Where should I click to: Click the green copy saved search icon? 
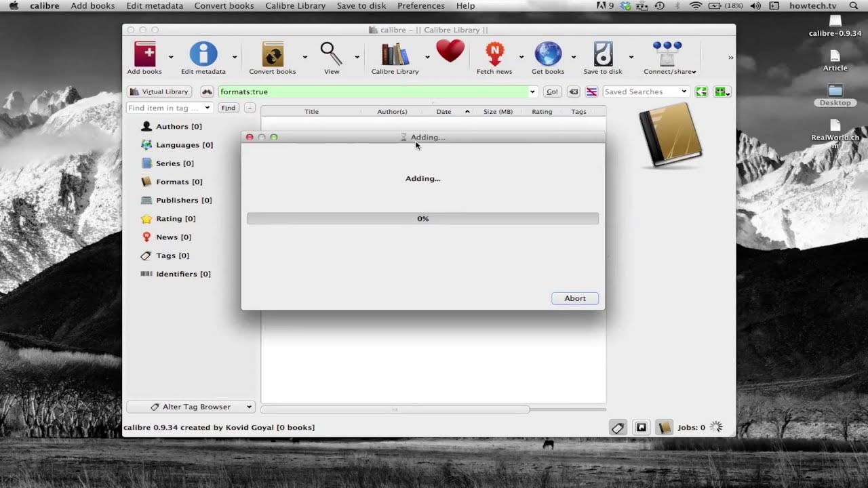pyautogui.click(x=701, y=91)
